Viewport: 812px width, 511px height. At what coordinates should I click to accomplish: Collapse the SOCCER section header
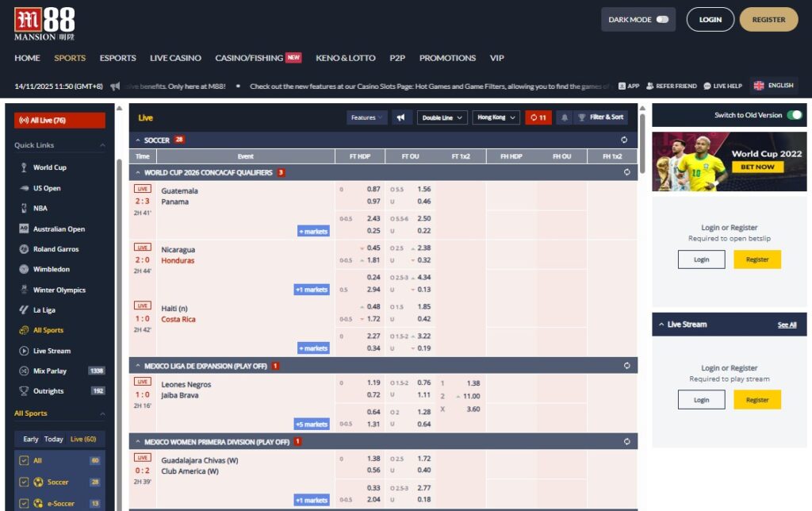139,138
